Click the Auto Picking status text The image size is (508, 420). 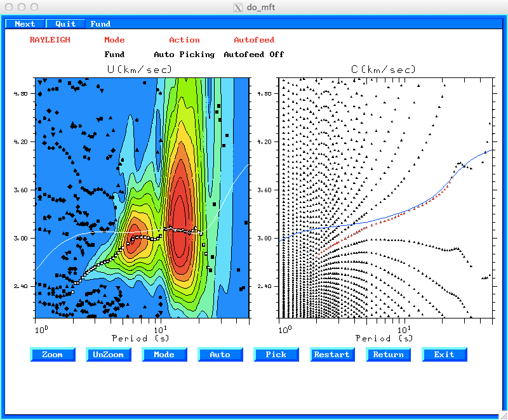[x=184, y=55]
